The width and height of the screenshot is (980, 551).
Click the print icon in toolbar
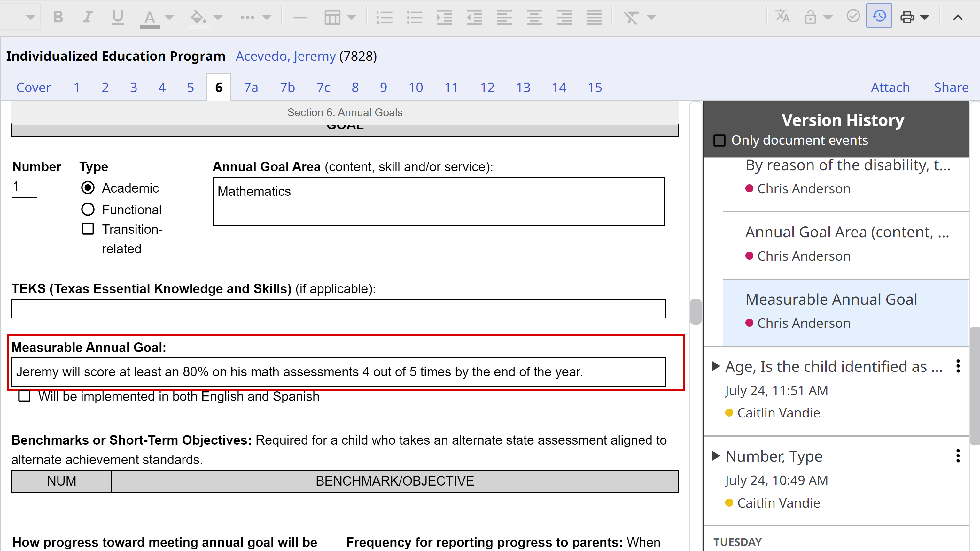[907, 17]
